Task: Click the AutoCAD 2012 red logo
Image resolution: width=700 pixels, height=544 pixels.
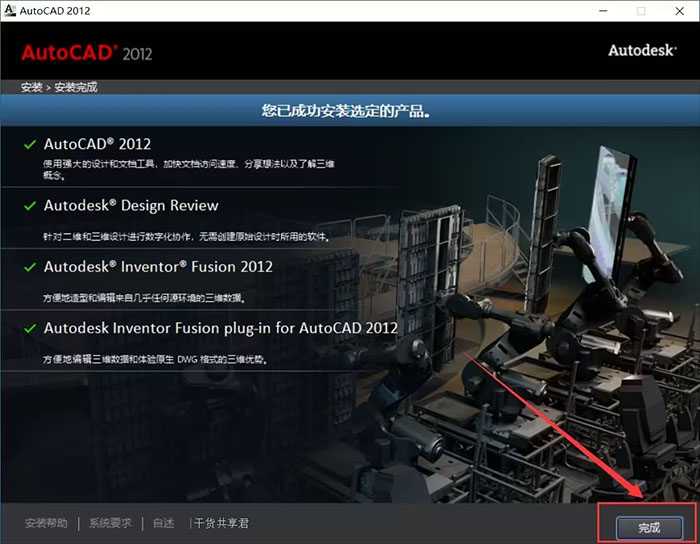Action: pos(87,53)
